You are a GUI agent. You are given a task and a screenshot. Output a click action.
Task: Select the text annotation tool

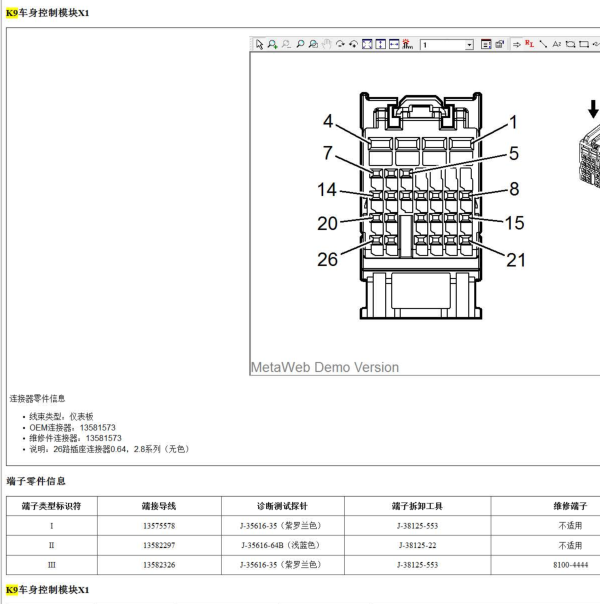(556, 44)
